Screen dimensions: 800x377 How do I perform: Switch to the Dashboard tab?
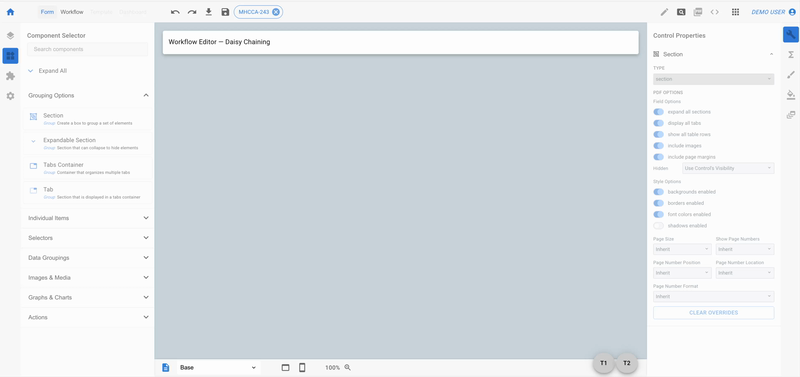(x=133, y=12)
